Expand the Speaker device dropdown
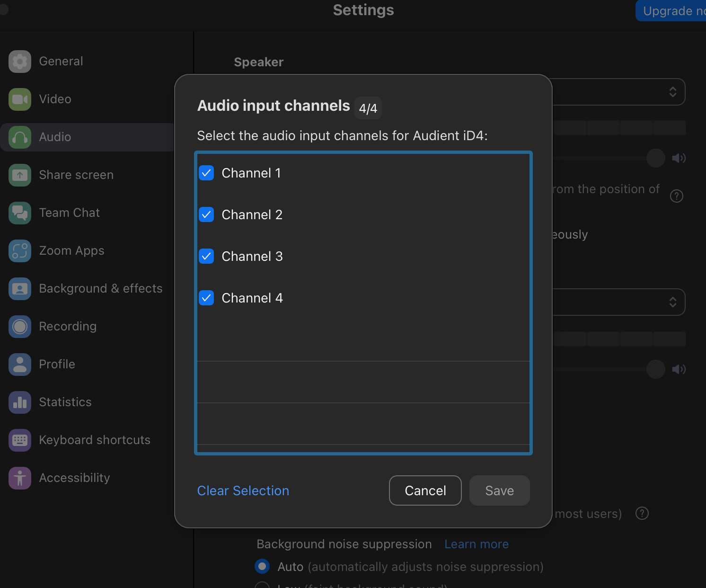706x588 pixels. (672, 92)
